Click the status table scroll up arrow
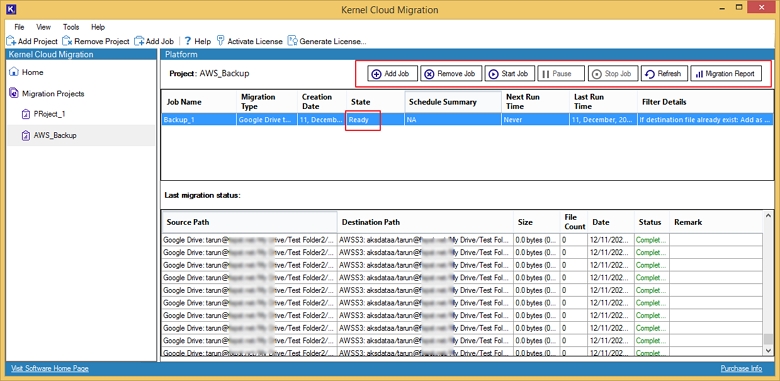 [769, 216]
